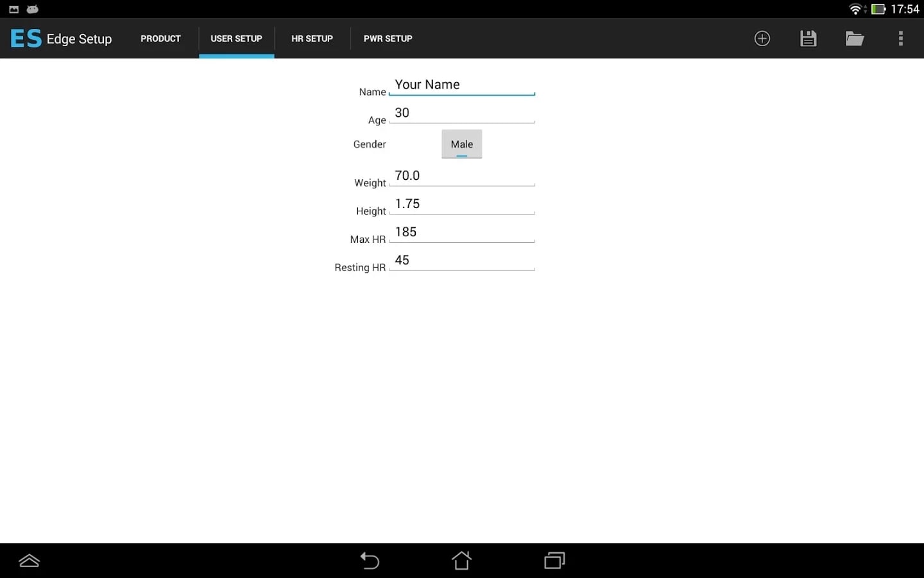Edit the Name field 'Your Name'
Image resolution: width=924 pixels, height=578 pixels.
462,85
